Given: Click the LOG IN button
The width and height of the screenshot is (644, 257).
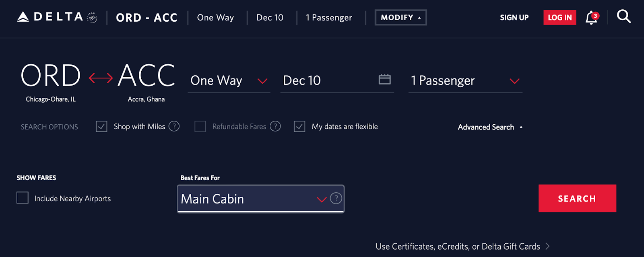Looking at the screenshot, I should pyautogui.click(x=559, y=18).
